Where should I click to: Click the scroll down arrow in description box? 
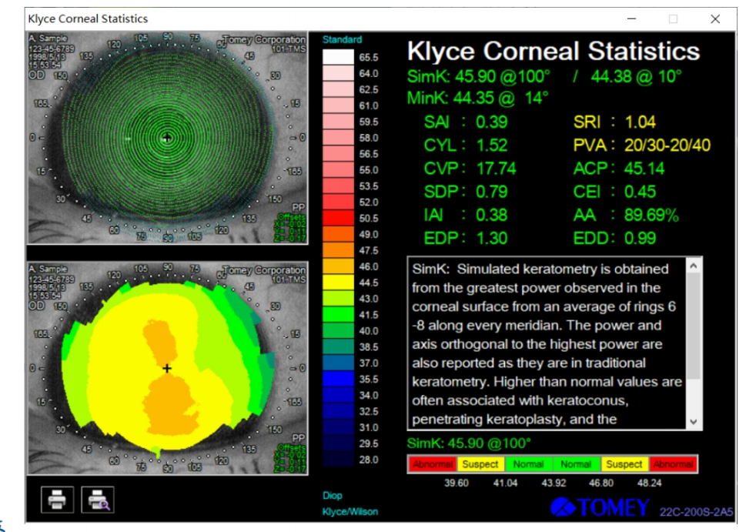(694, 422)
